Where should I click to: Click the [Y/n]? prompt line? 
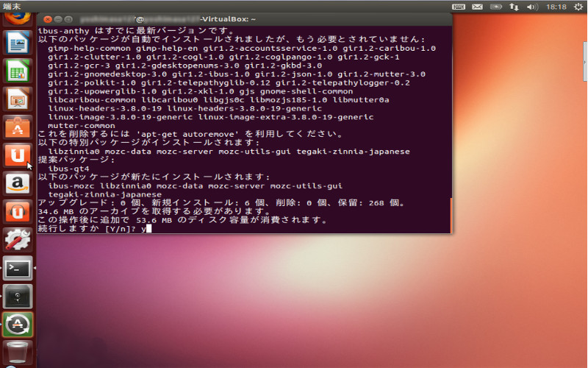[x=95, y=229]
